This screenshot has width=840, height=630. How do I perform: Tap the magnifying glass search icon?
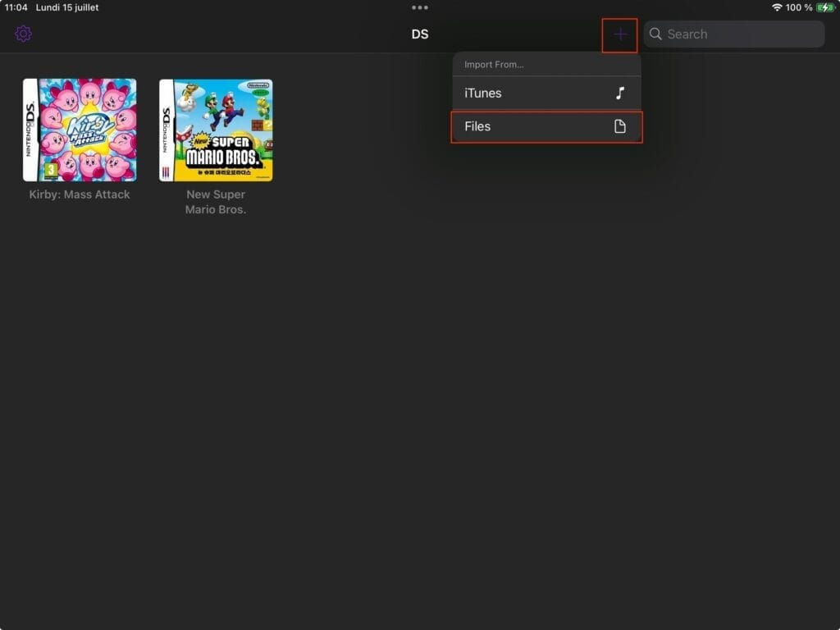click(x=655, y=34)
